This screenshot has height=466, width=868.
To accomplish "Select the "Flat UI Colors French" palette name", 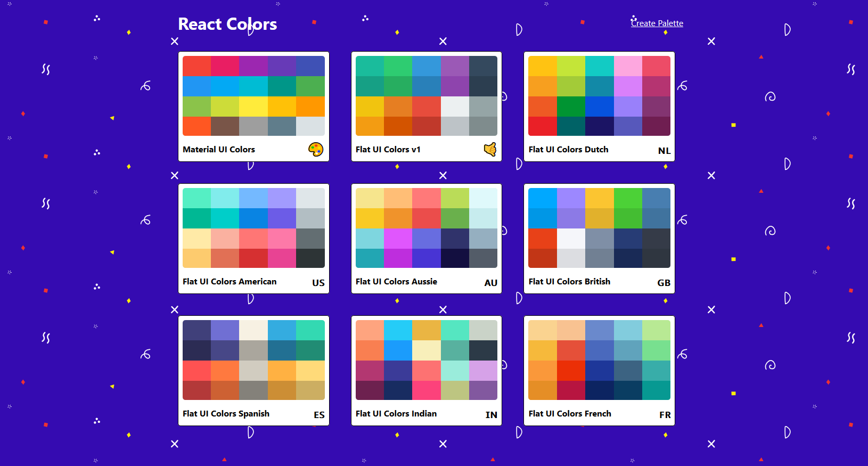I will tap(570, 414).
